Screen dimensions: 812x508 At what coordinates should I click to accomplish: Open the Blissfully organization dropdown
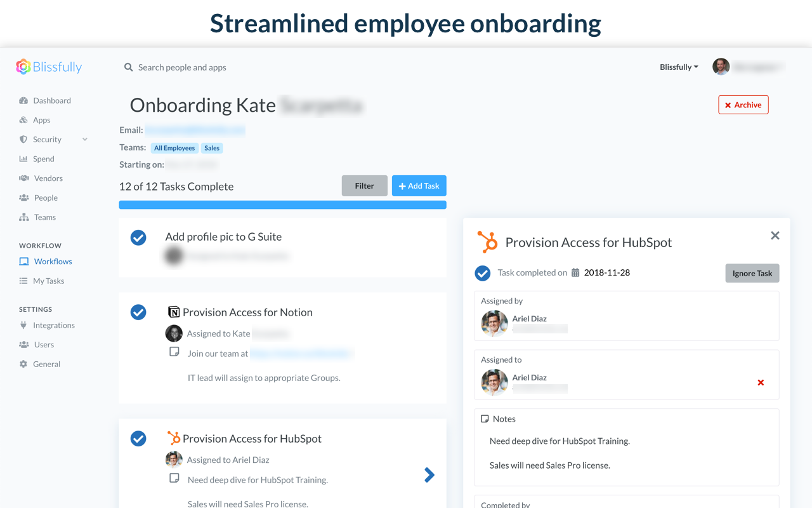[679, 67]
